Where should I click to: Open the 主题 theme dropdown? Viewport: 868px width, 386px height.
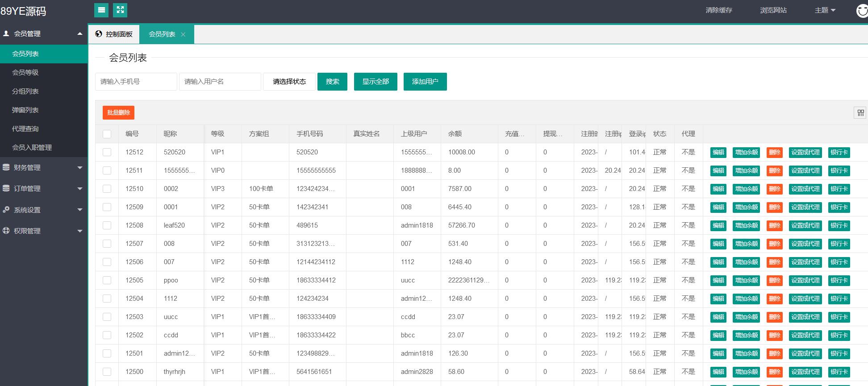(x=825, y=10)
